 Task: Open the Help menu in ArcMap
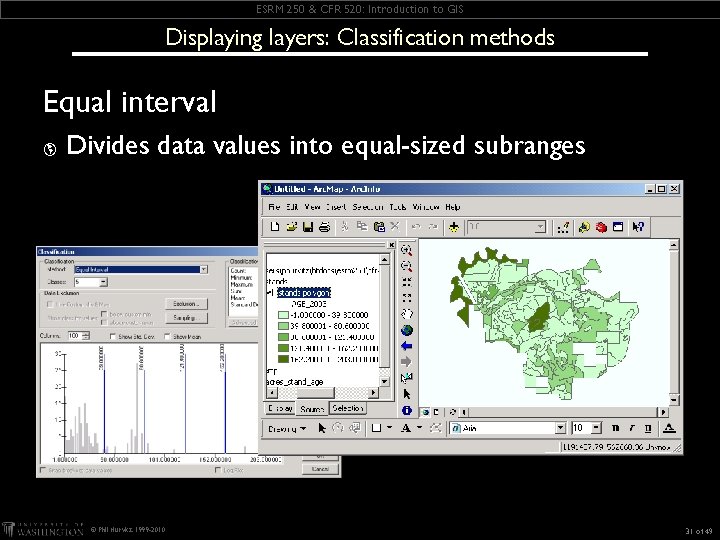452,207
